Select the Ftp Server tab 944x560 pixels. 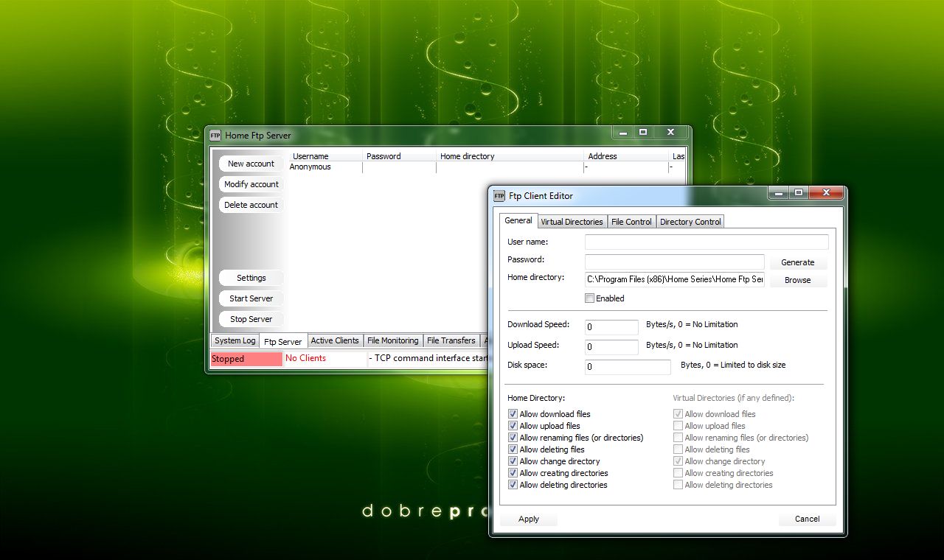coord(283,342)
